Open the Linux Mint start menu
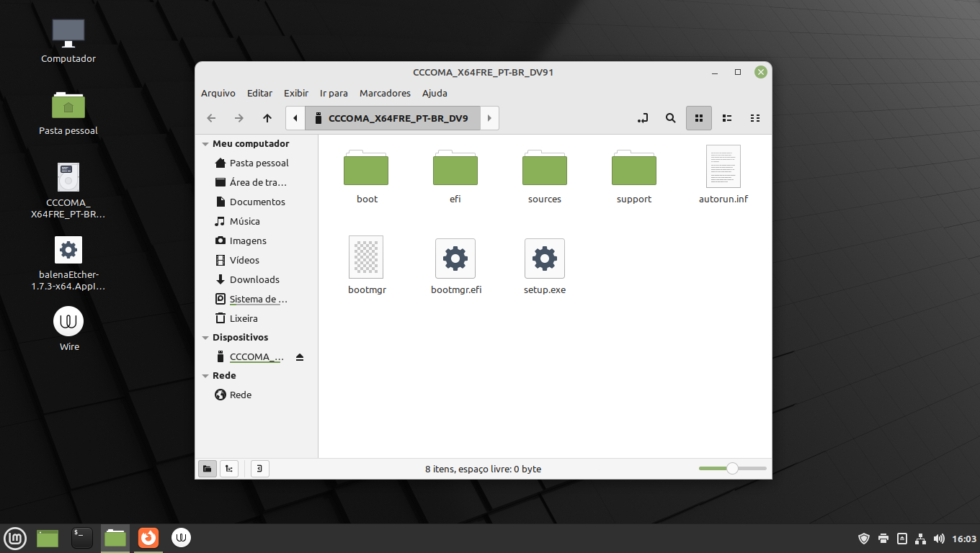The image size is (980, 553). click(15, 538)
